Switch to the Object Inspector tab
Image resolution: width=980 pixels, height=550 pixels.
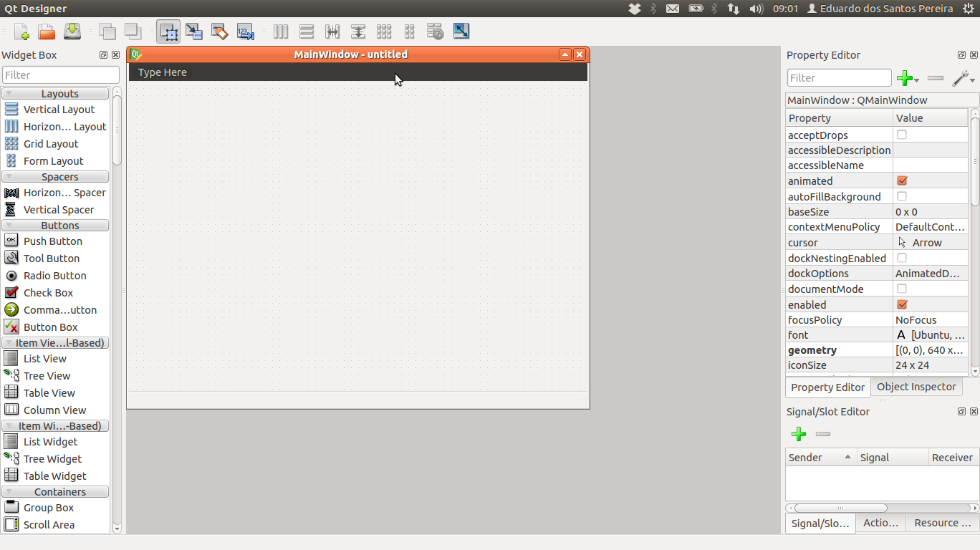click(x=916, y=387)
